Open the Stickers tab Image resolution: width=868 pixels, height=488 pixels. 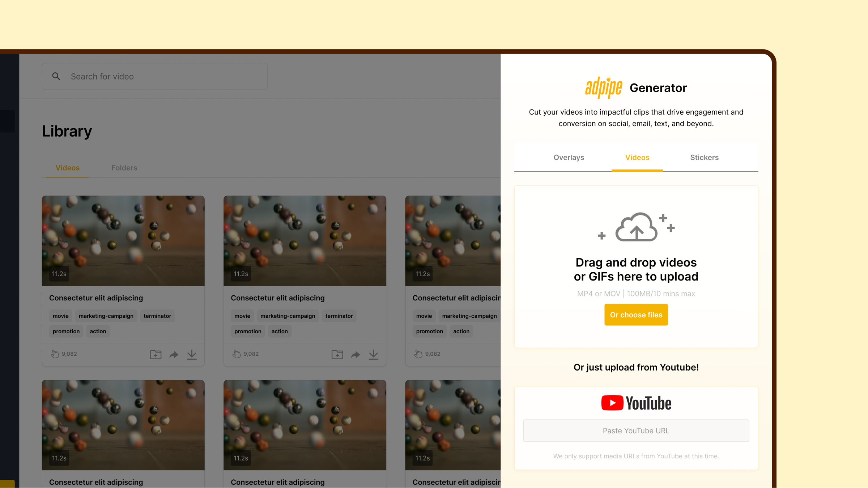click(x=704, y=157)
